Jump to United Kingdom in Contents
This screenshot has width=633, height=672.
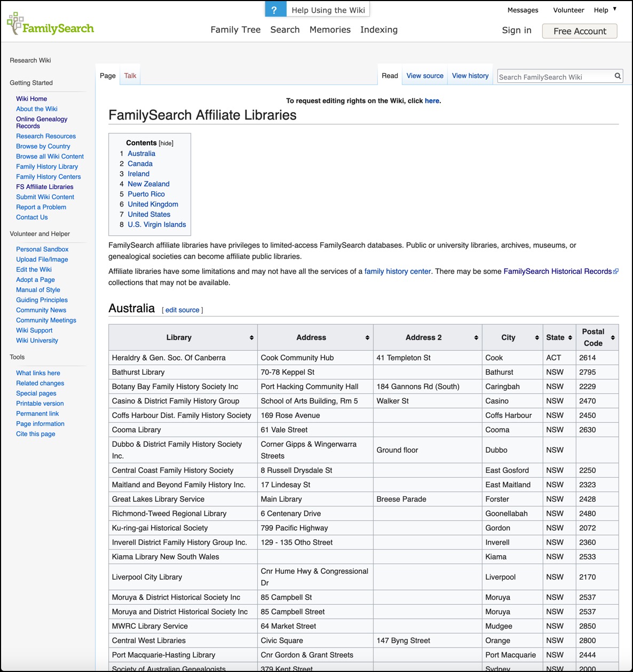click(153, 204)
